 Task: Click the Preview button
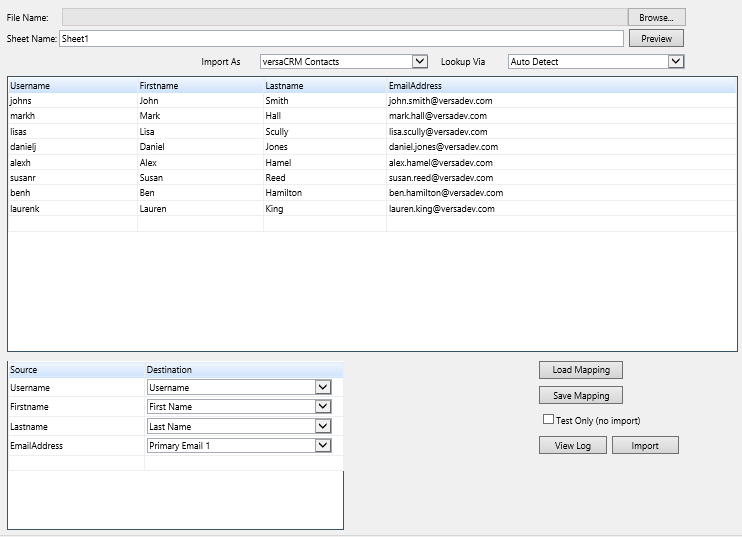[656, 38]
